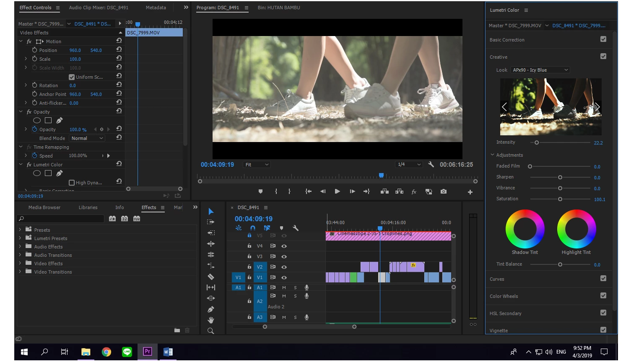Adjust the Look Intensity slider
This screenshot has height=362, width=644.
coord(537,142)
